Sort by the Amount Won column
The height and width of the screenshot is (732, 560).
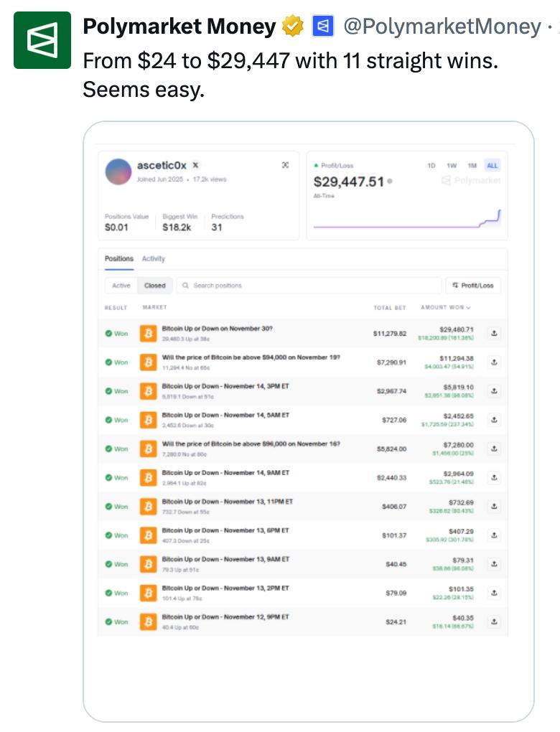(445, 308)
